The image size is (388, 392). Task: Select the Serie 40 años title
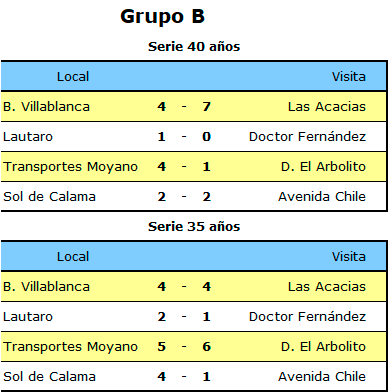194,46
